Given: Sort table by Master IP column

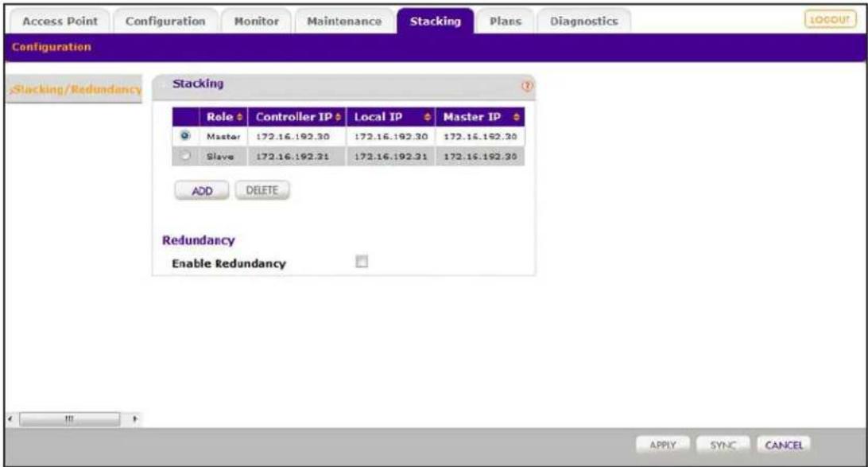Looking at the screenshot, I should pos(480,117).
